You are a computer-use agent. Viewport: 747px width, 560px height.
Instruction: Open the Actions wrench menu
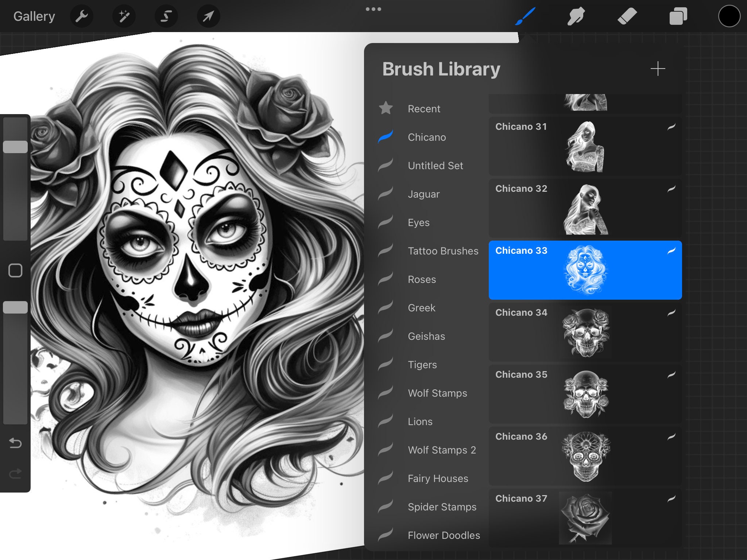tap(82, 16)
